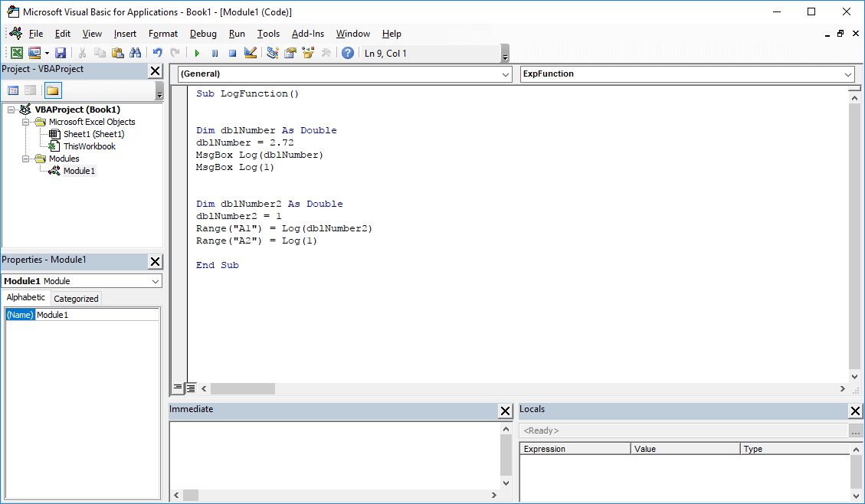Collapse the Modules folder in Project Explorer
Image resolution: width=865 pixels, height=504 pixels.
pos(25,159)
